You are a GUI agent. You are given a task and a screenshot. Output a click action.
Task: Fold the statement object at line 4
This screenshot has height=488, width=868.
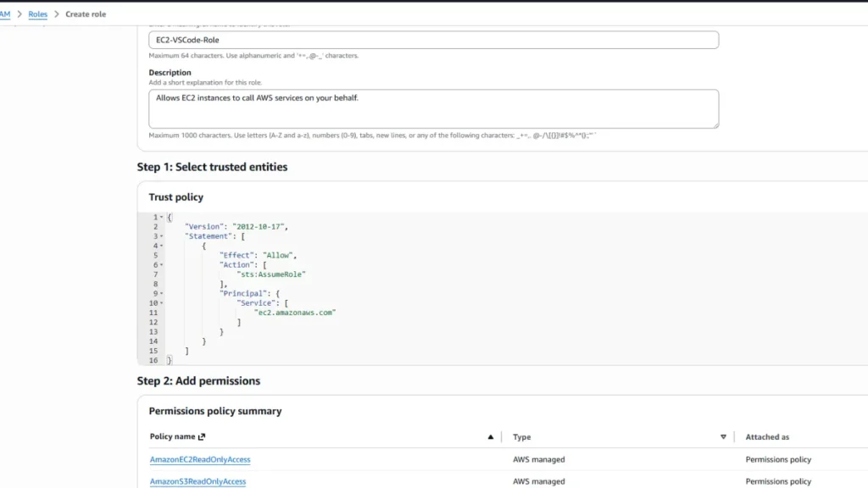coord(162,246)
